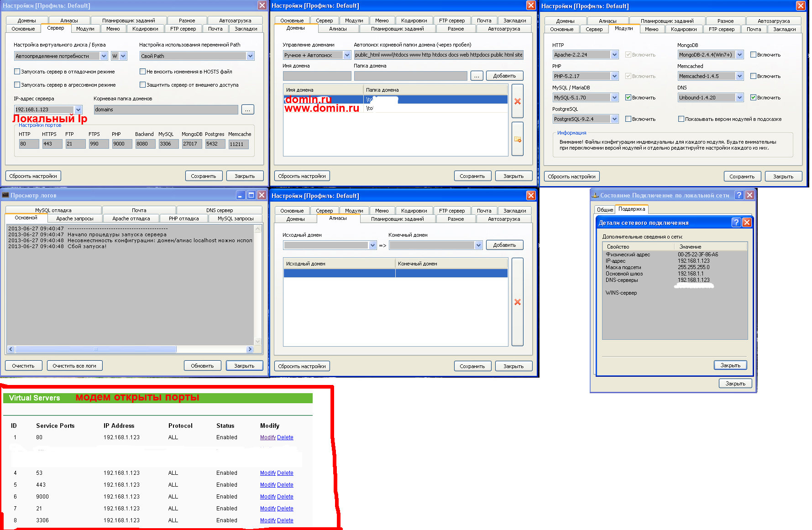
Task: Switch to 'PHP отладка' log tab
Action: (x=183, y=218)
